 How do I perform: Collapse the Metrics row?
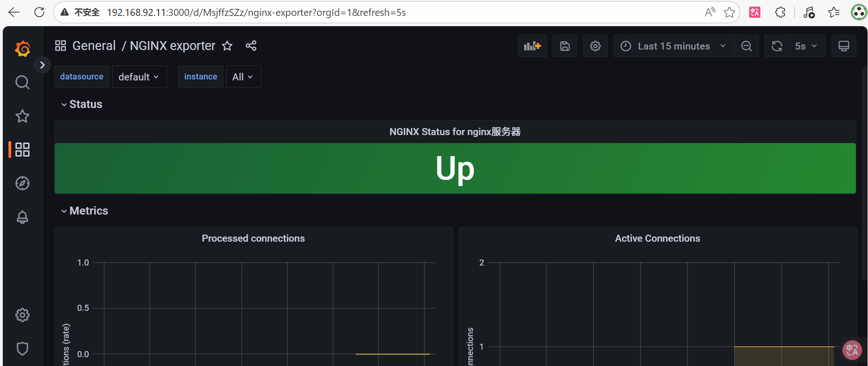[x=84, y=211]
